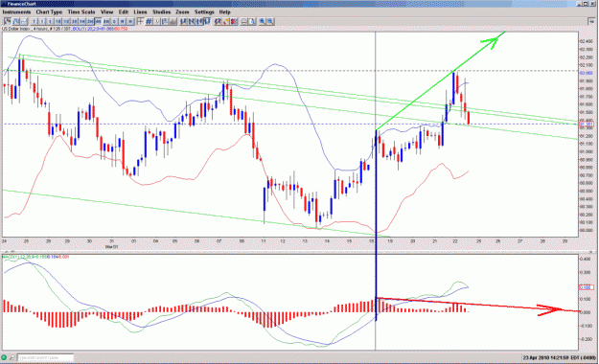Click the page preview icon beside print

(x=252, y=22)
